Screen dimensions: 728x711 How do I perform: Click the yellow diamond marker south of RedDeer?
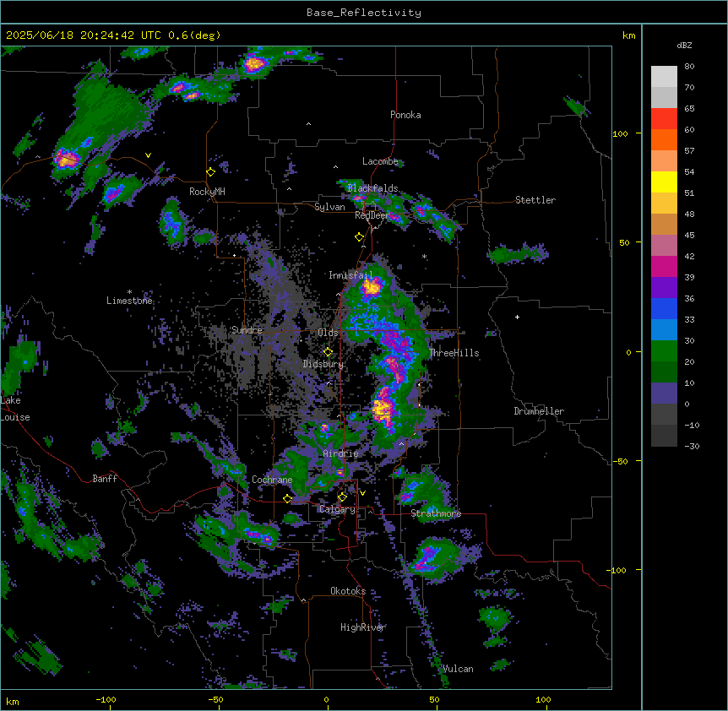pyautogui.click(x=359, y=237)
